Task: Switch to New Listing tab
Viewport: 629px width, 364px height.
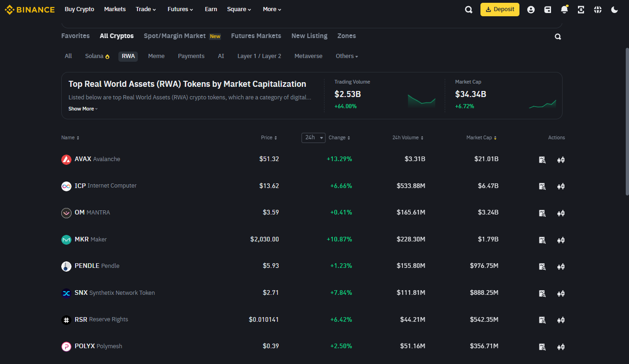Action: [x=309, y=36]
